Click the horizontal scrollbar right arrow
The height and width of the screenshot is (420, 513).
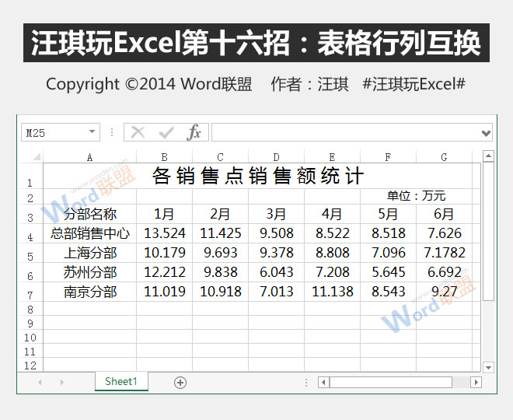[x=476, y=382]
